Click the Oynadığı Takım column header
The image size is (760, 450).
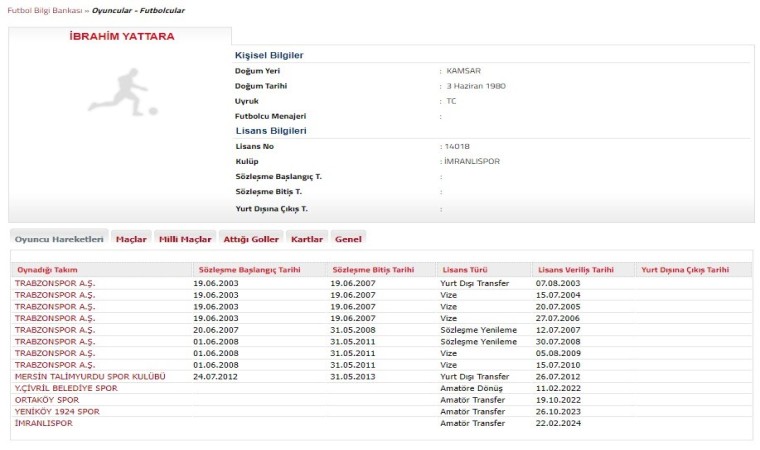[x=46, y=270]
